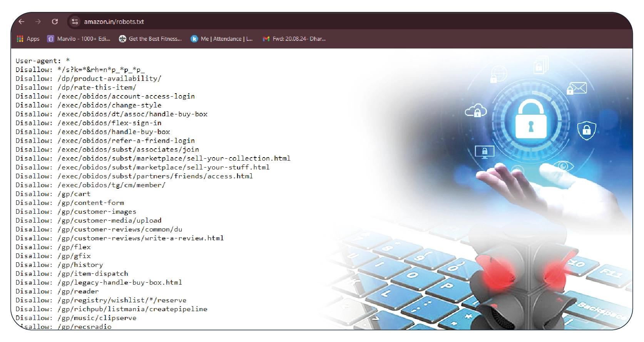Click the '/gp/customer-media/upload' line
Screen dimensions: 644x342
click(x=89, y=220)
